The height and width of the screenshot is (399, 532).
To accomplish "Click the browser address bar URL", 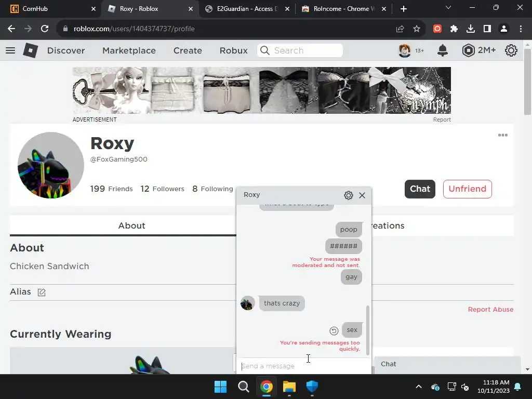I will [134, 29].
